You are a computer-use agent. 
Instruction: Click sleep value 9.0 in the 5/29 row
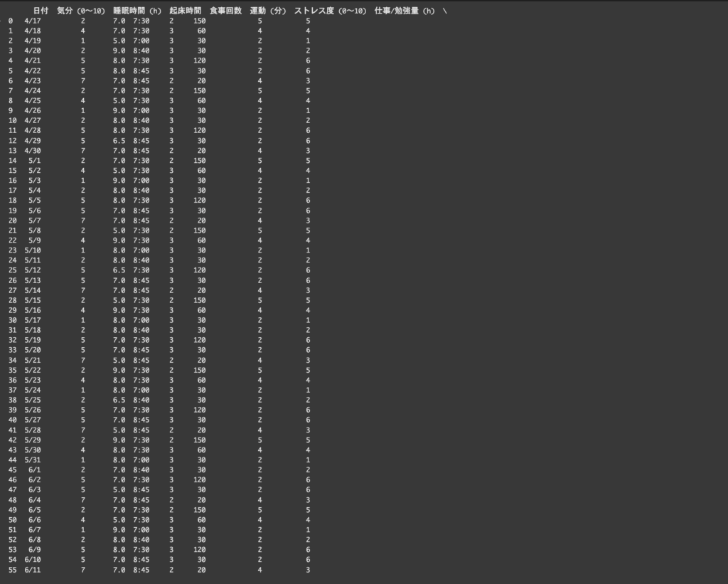tap(119, 440)
